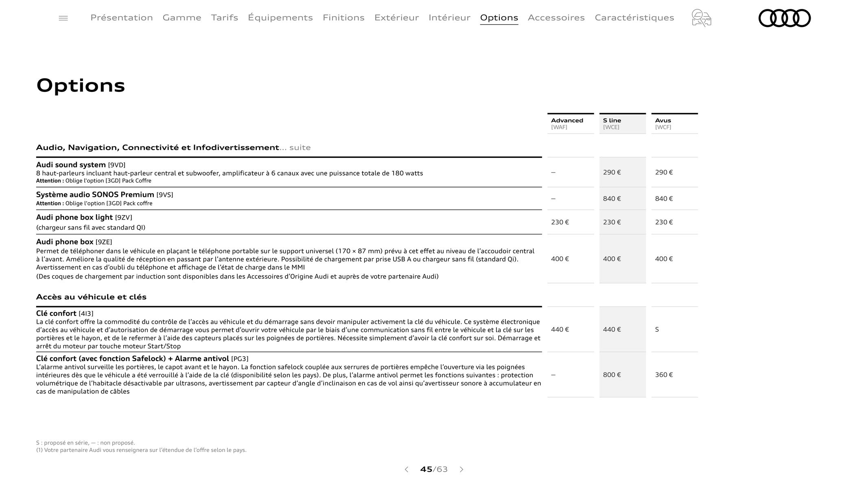Screen dimensions: 868x488
Task: Select the Audi sound system [9VD] title
Action: [x=81, y=165]
